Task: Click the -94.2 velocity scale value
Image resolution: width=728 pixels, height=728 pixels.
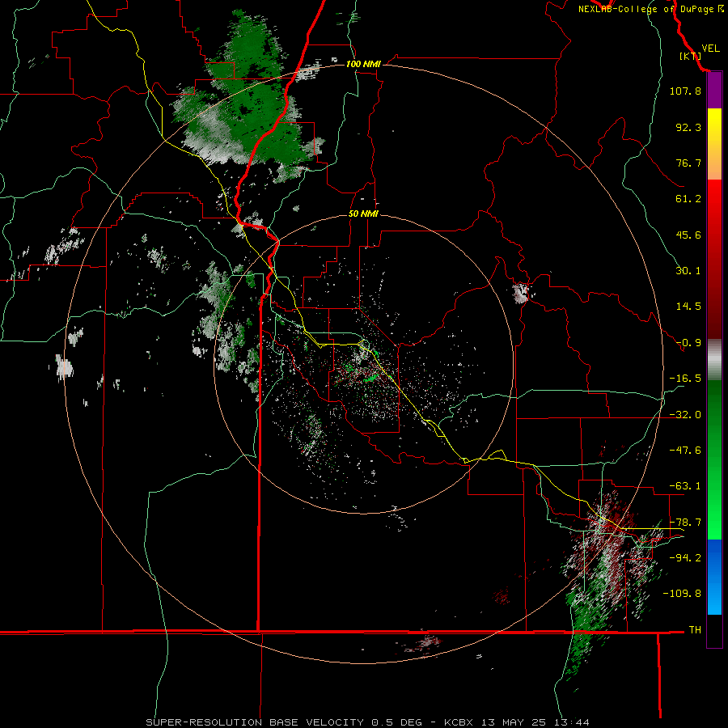Action: click(x=685, y=558)
